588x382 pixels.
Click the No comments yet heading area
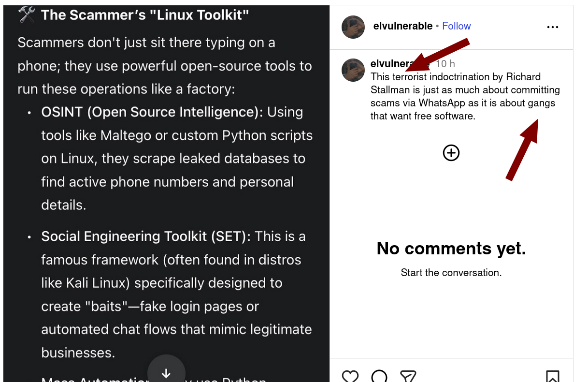451,248
